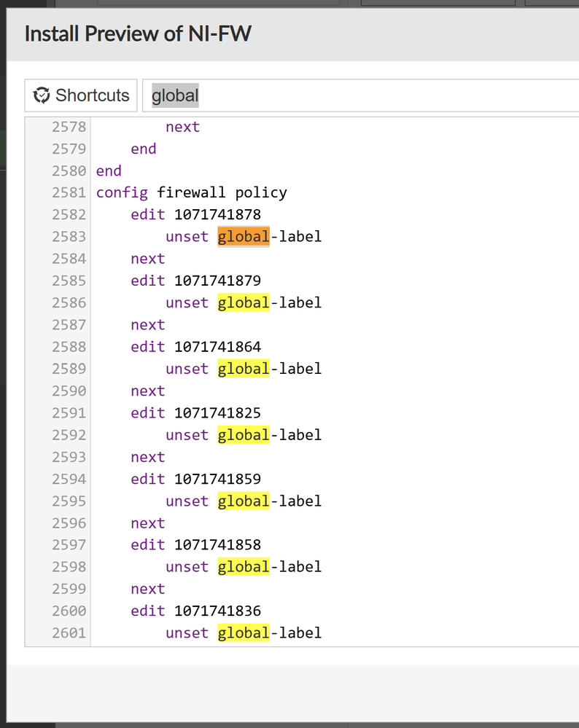Click the highlighted "global" on line 2586
579x728 pixels.
244,302
